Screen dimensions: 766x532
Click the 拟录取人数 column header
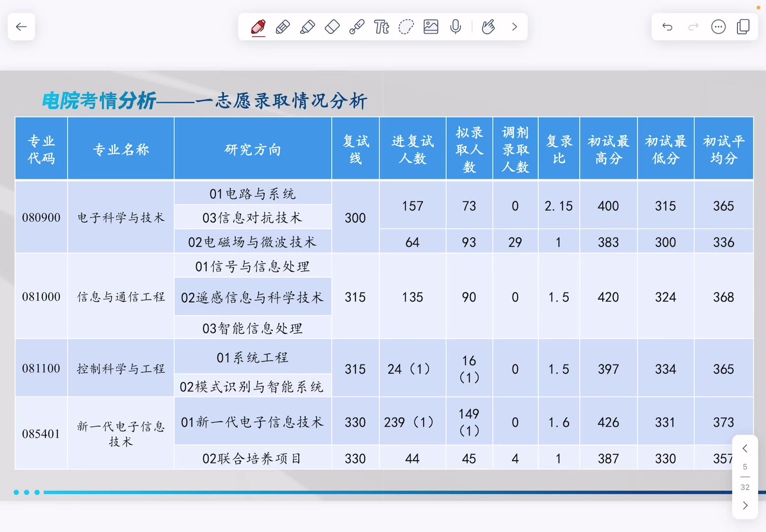469,149
